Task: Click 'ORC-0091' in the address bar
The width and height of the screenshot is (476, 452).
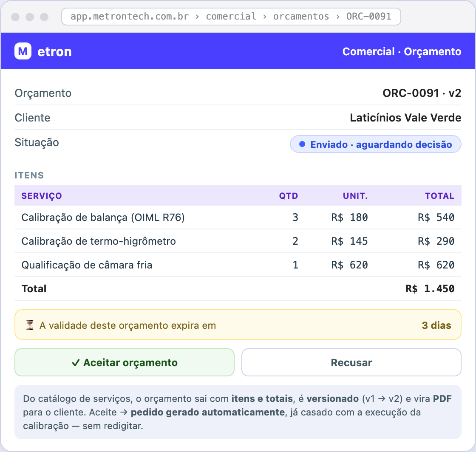Action: tap(368, 17)
